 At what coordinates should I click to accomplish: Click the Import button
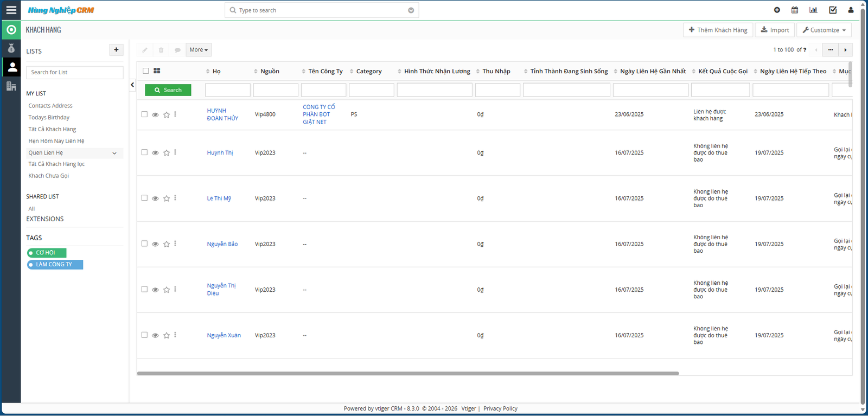775,30
